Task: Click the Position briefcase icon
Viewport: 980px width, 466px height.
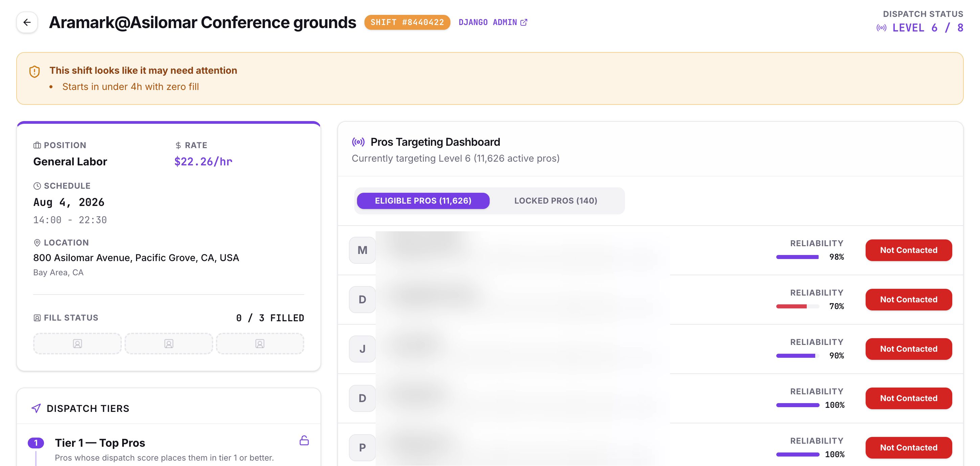Action: (37, 145)
